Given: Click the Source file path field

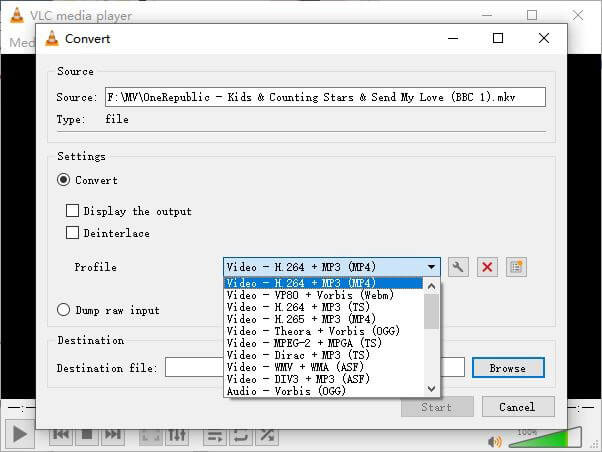Looking at the screenshot, I should [x=325, y=97].
